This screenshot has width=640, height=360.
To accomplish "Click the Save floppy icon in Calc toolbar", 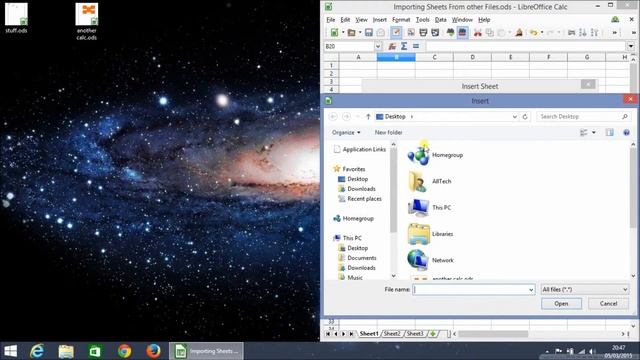I will pos(369,33).
